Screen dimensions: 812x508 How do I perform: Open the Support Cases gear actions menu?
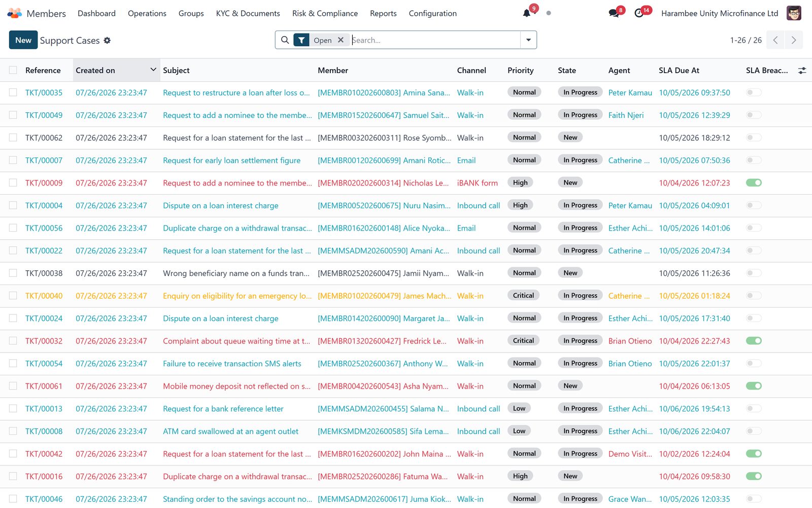[x=107, y=40]
